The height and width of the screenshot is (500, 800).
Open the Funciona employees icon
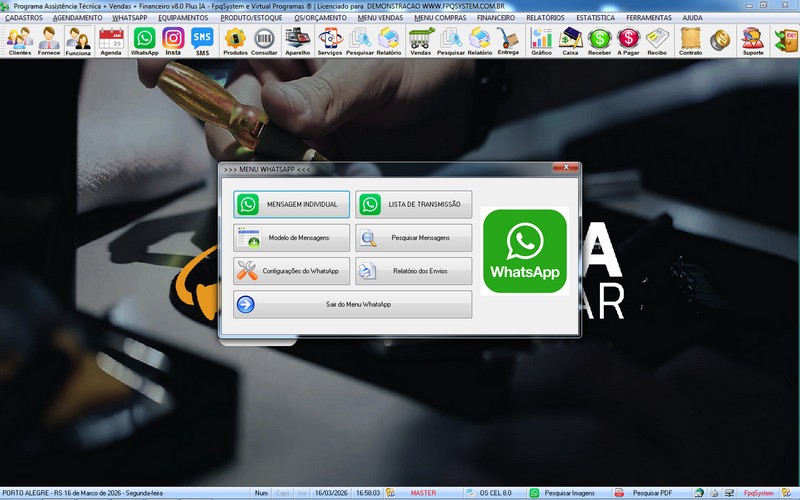coord(78,41)
